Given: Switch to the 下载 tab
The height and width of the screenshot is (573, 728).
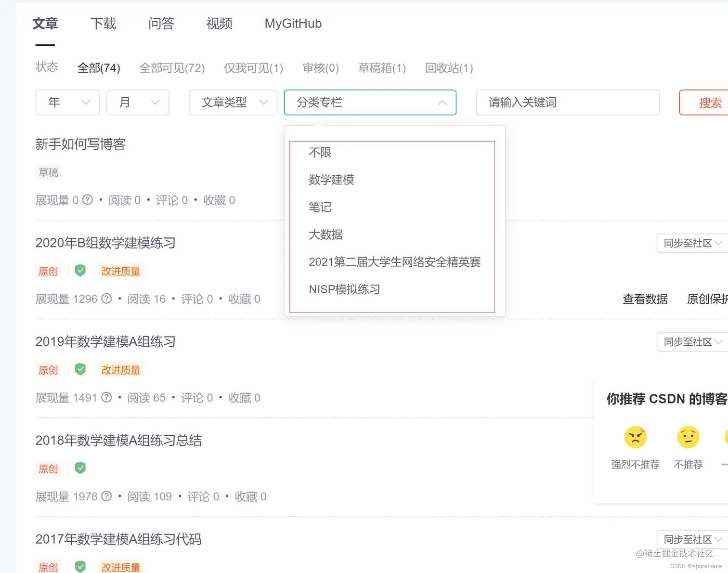Looking at the screenshot, I should (x=103, y=24).
